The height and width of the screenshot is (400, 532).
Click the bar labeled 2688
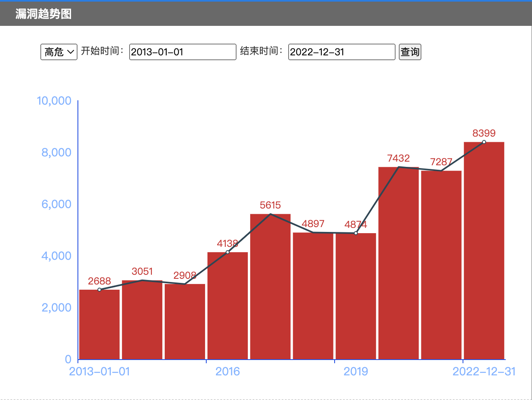click(99, 324)
